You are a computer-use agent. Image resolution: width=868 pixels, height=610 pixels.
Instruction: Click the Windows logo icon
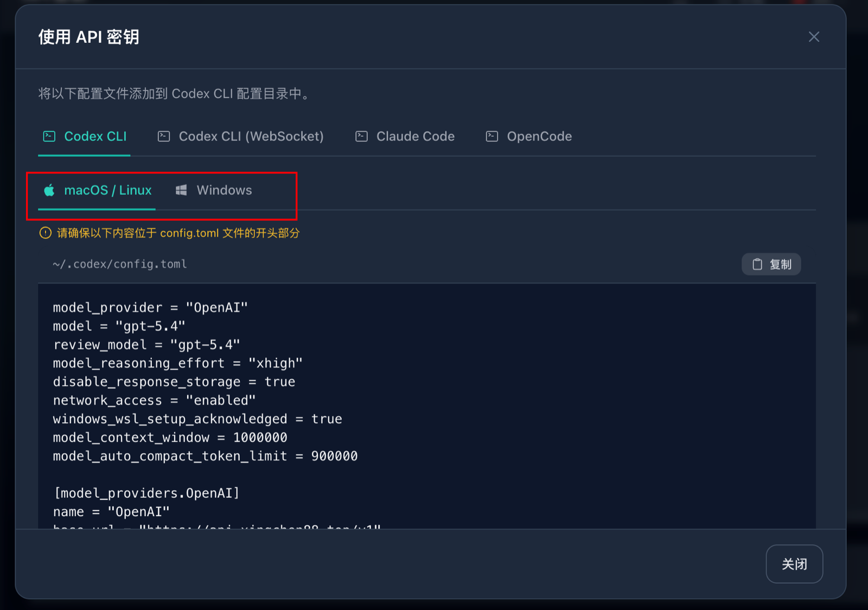[181, 190]
